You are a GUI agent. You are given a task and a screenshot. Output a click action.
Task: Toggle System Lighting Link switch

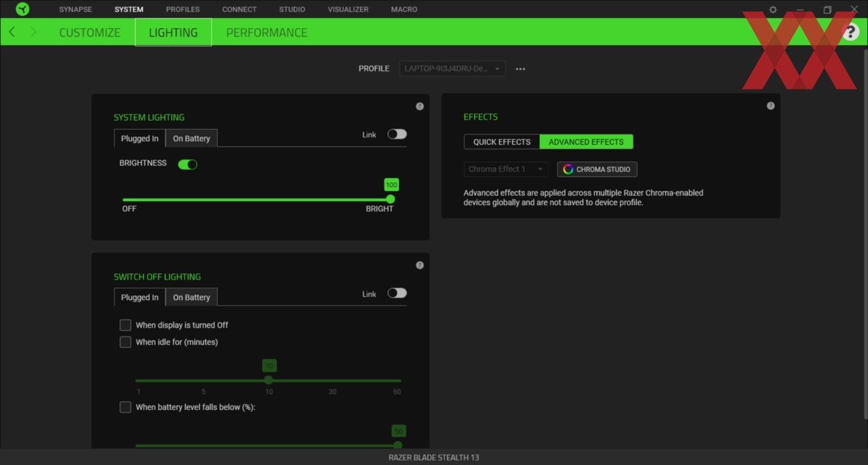pos(397,134)
